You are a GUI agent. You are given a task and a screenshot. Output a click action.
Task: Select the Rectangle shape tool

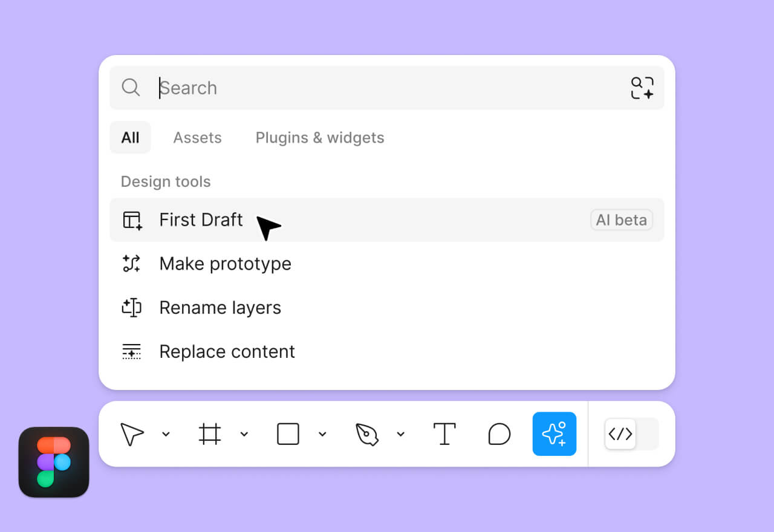click(288, 434)
